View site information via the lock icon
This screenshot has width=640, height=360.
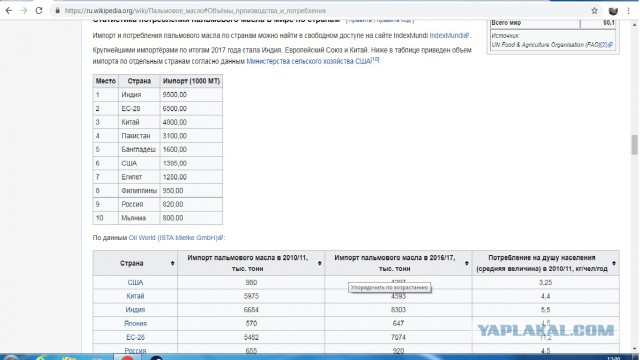(x=58, y=11)
